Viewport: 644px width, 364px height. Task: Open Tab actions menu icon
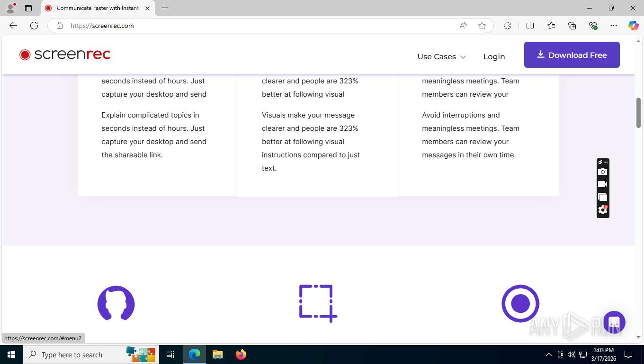click(x=28, y=8)
